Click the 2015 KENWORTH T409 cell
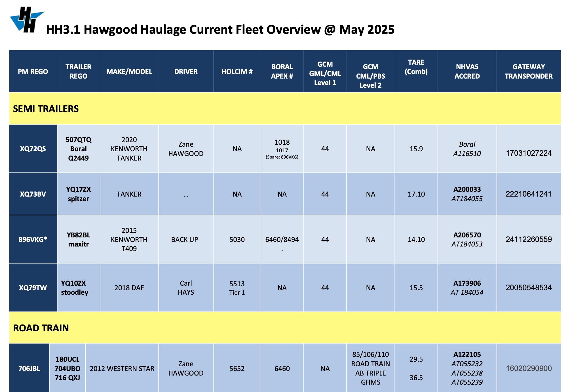Image resolution: width=570 pixels, height=392 pixels. tap(129, 239)
